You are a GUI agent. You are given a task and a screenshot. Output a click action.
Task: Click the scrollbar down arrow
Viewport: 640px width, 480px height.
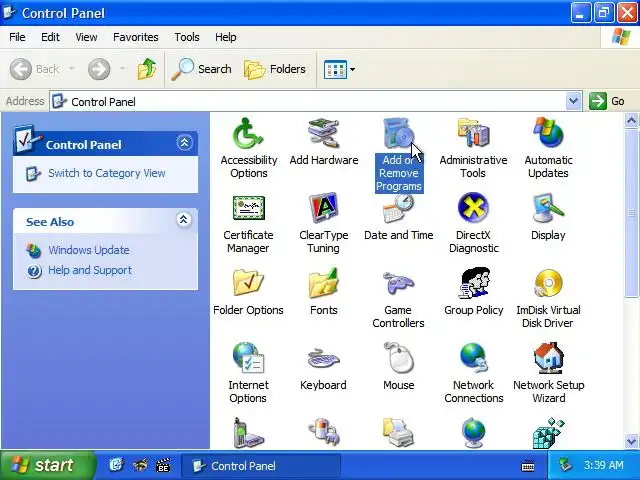[x=631, y=441]
